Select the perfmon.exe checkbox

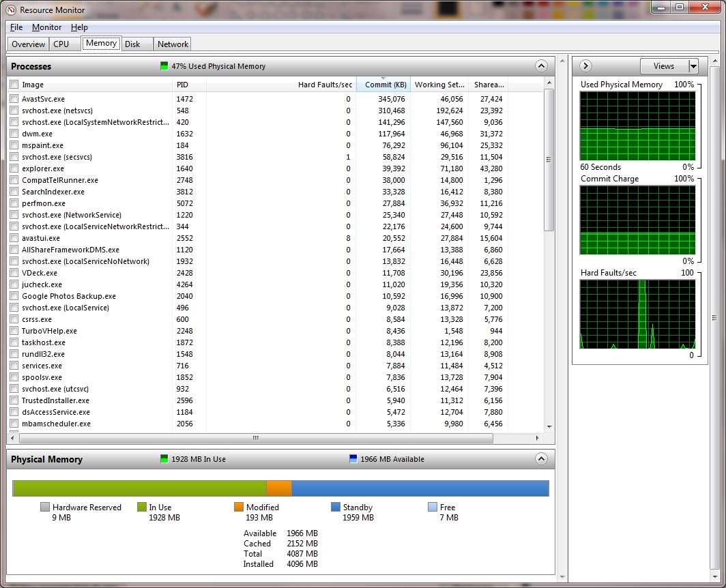point(14,203)
